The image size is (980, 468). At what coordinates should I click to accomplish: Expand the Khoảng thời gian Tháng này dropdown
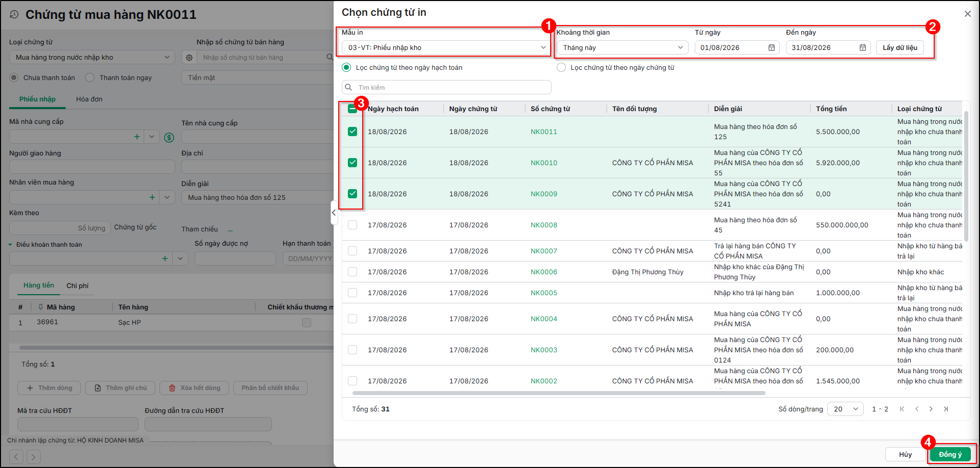[622, 47]
